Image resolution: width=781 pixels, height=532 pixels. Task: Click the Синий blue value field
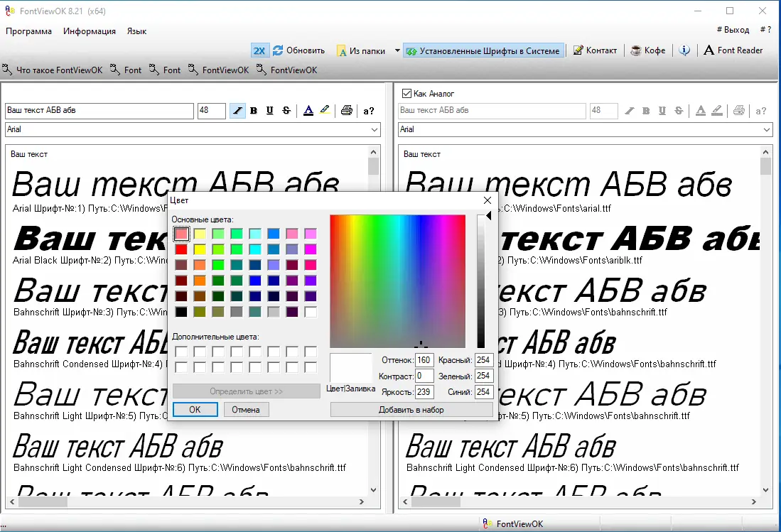[484, 391]
